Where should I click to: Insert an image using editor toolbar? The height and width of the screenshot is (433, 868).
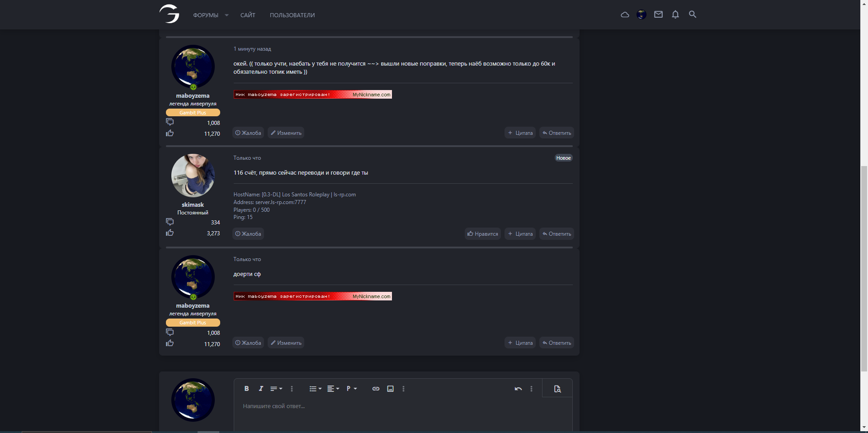tap(391, 389)
